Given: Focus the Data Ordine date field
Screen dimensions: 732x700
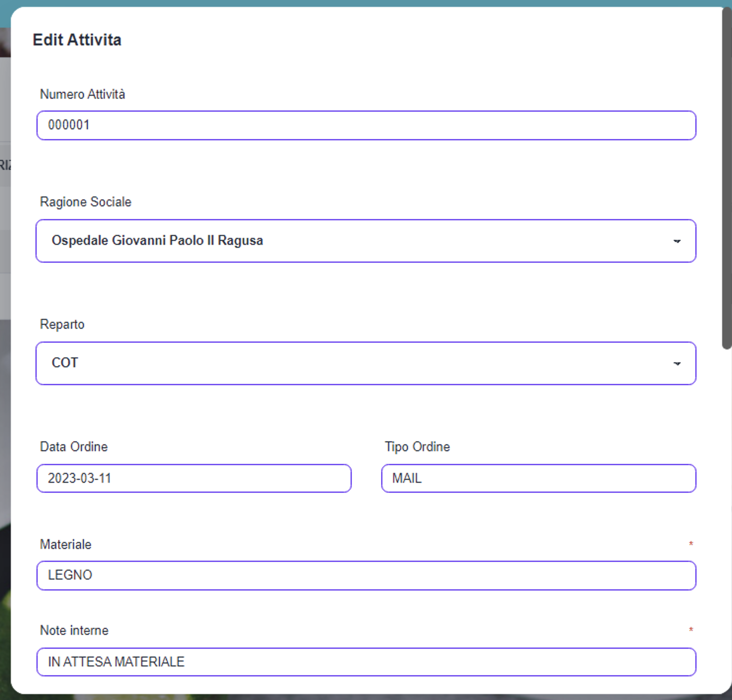Looking at the screenshot, I should coord(194,478).
